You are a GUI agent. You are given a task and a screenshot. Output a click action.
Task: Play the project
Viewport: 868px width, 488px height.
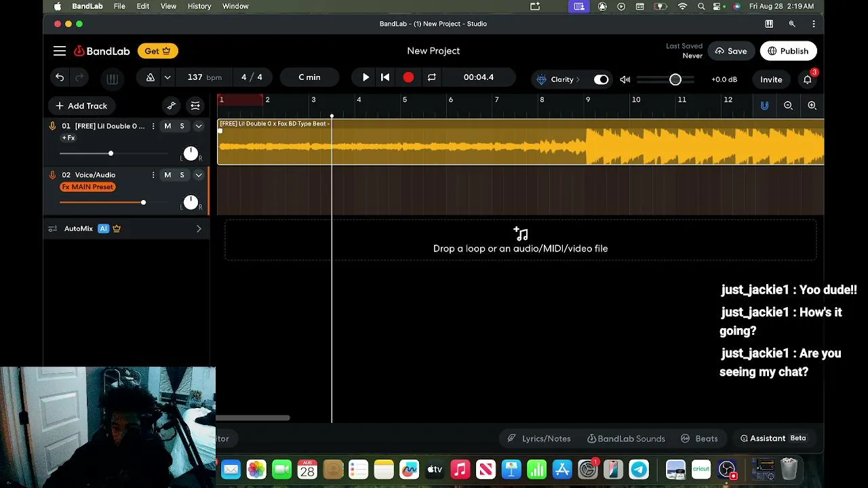[366, 77]
